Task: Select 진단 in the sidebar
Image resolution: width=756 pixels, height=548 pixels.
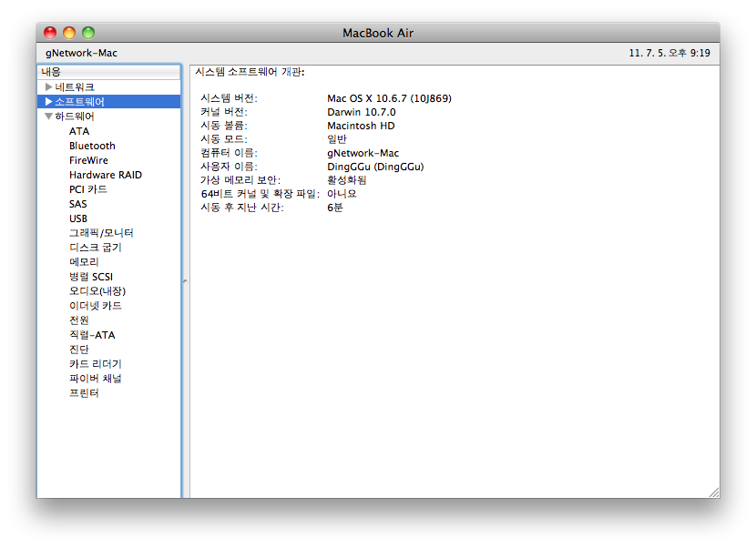Action: (x=79, y=350)
